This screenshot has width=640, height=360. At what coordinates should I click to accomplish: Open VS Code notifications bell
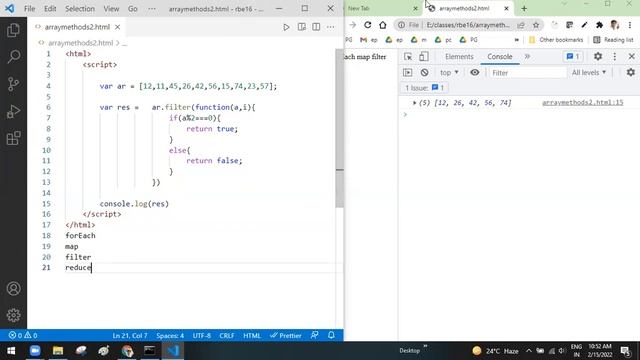point(331,336)
